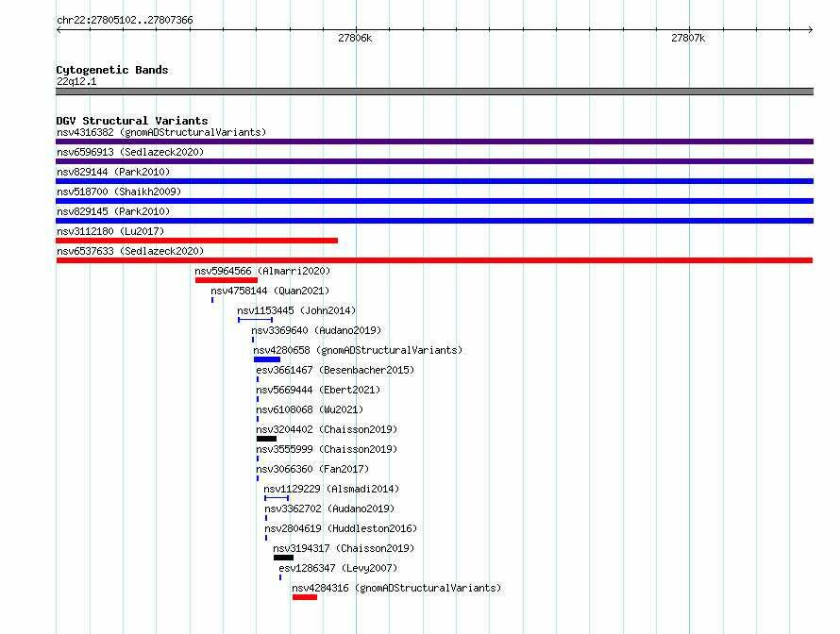Select the nsv4280658 gnomAD blue bar
Screen dimensions: 840x634
tap(267, 359)
